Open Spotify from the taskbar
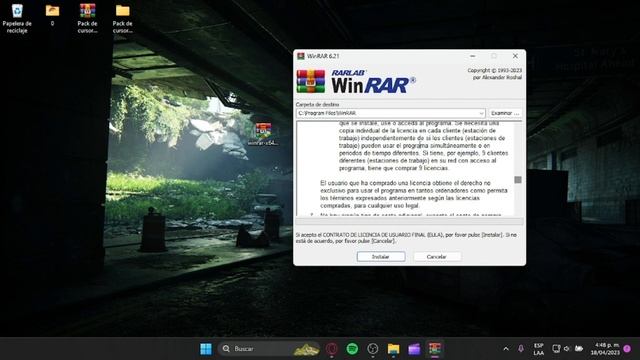The width and height of the screenshot is (640, 360). click(352, 349)
